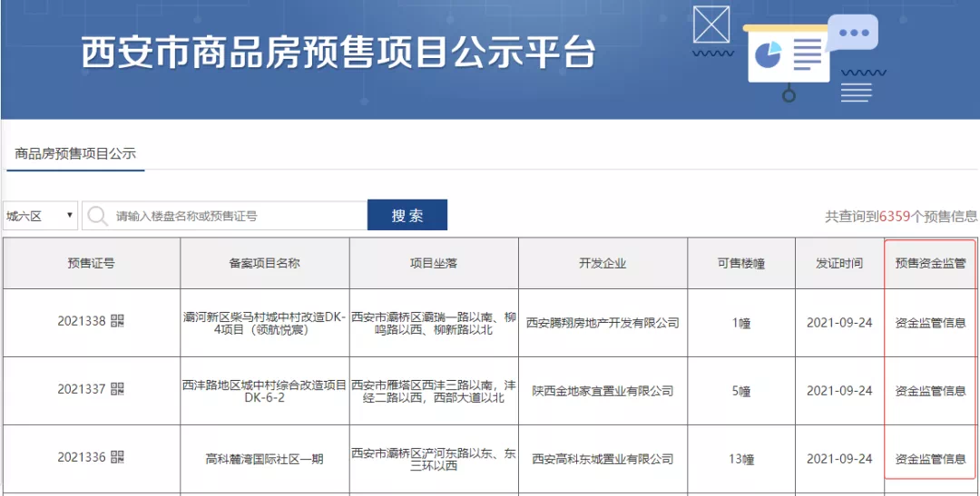Click the QR code icon beside 2021337
Screen dimensions: 980x496
(x=118, y=389)
